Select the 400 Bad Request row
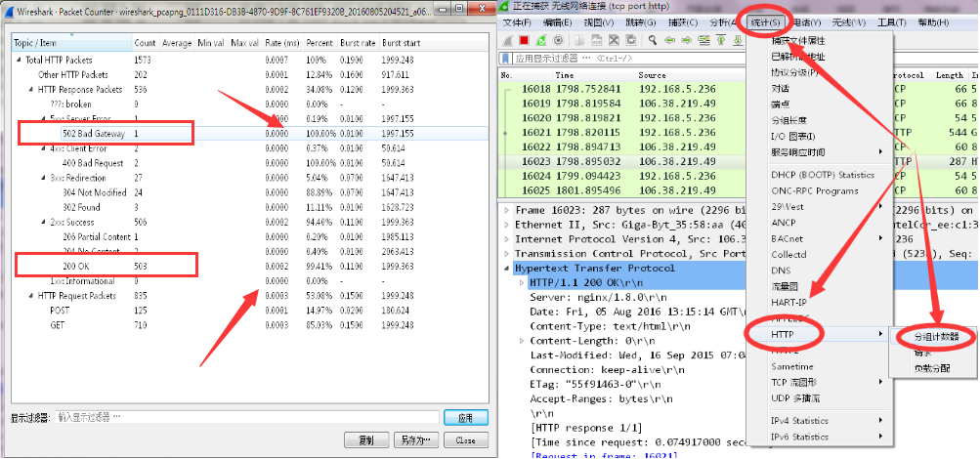Screen dimensions: 980x459 [250, 163]
